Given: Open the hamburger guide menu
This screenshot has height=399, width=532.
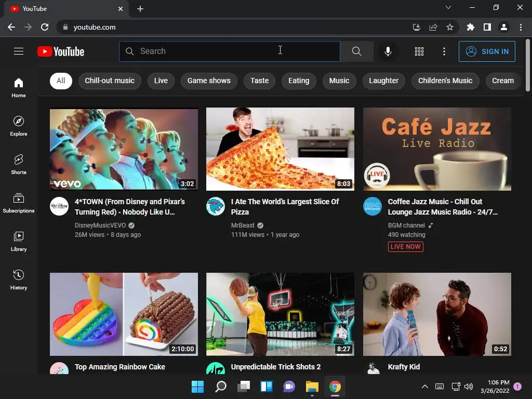Looking at the screenshot, I should coord(19,51).
